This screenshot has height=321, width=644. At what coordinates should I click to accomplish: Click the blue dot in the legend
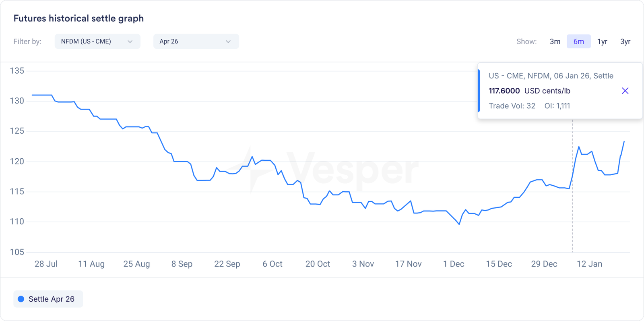(x=21, y=299)
